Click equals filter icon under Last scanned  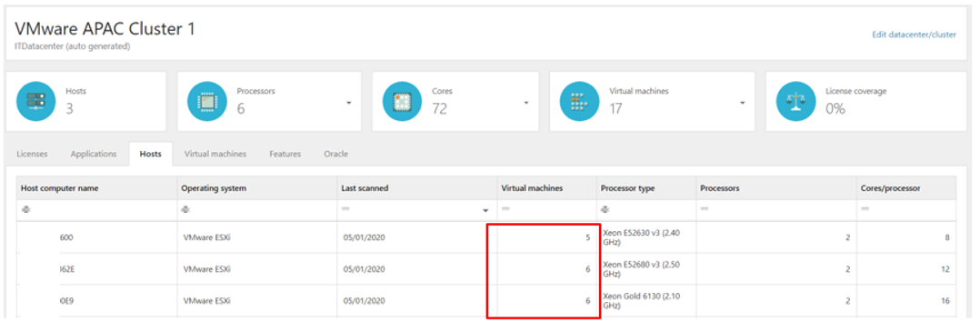(345, 209)
